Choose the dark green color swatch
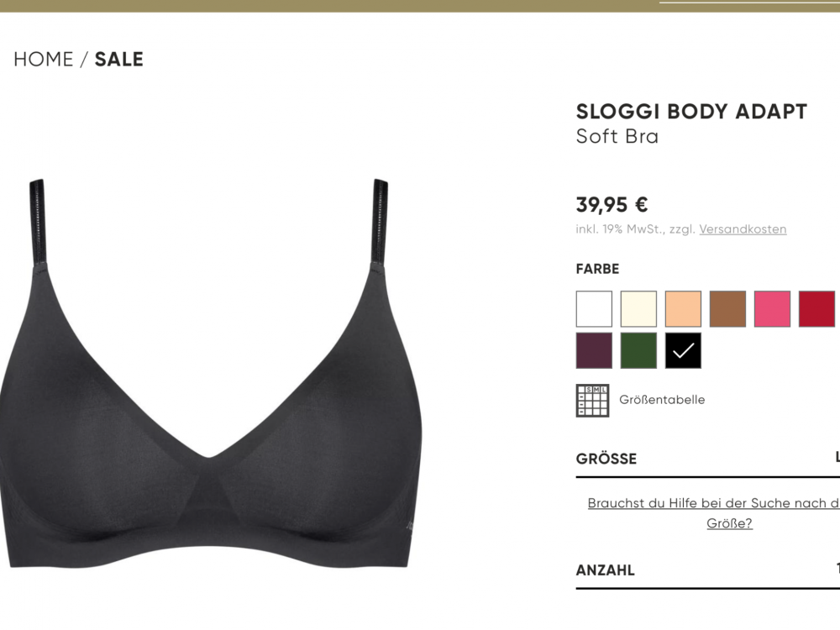840x630 pixels. [638, 350]
